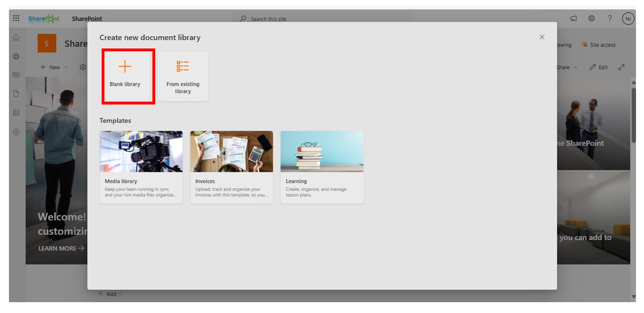
Task: Open the help question-mark icon
Action: [x=609, y=18]
